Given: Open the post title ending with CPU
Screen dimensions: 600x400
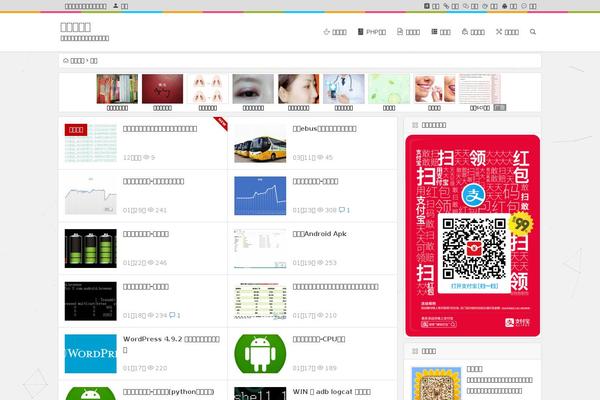Looking at the screenshot, I should (319, 339).
